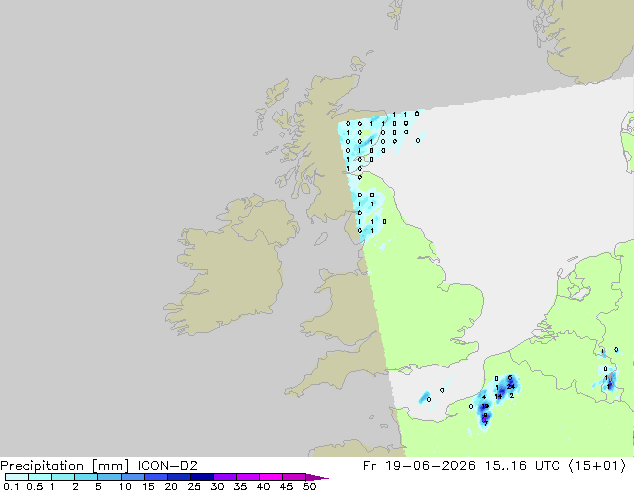Click the '2' value beside the 14
Image resolution: width=634 pixels, height=490 pixels.
tap(511, 395)
